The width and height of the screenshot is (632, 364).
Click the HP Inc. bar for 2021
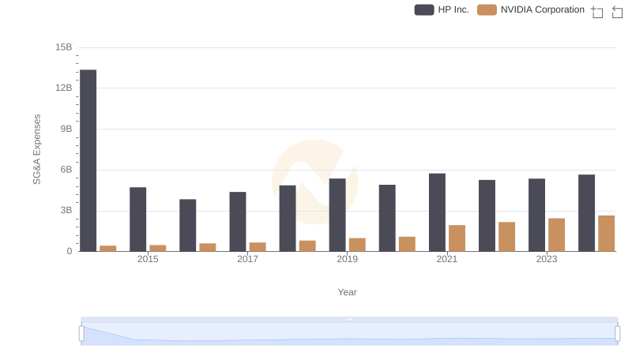pos(438,212)
